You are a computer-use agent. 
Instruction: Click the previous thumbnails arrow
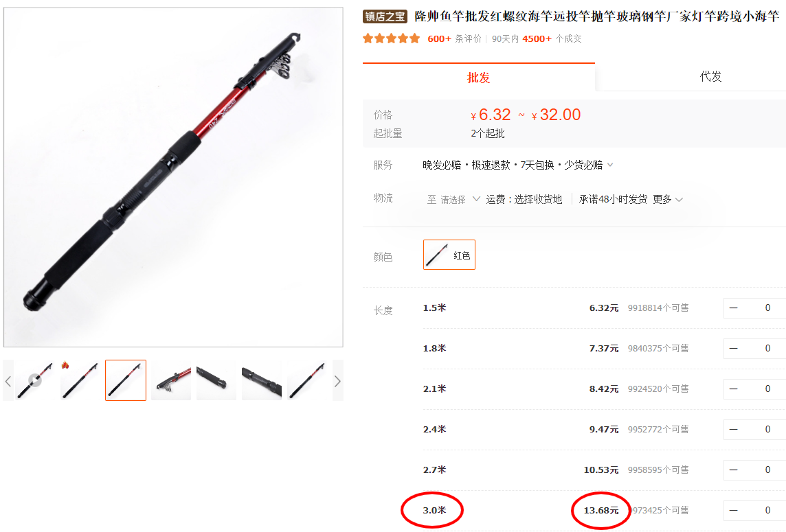pos(8,381)
